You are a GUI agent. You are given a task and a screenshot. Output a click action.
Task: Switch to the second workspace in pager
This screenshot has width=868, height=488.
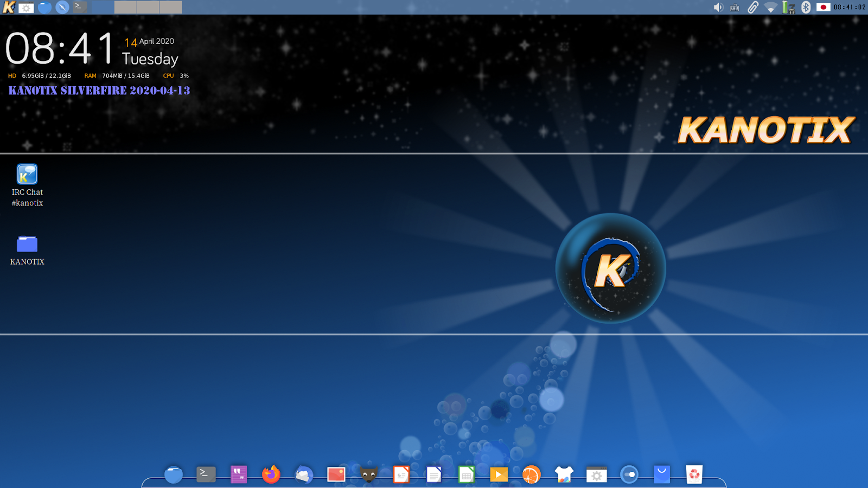coord(125,7)
